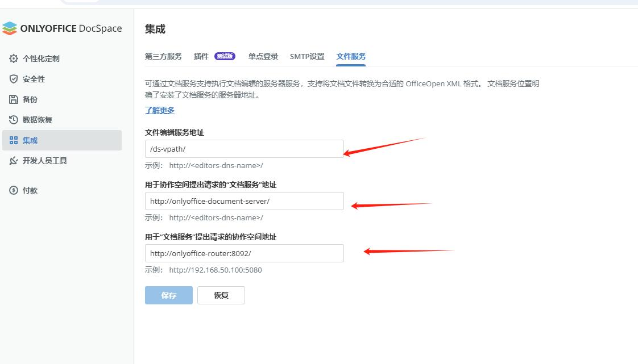This screenshot has width=638, height=364.
Task: Click the 集成 grid icon in sidebar
Action: [x=14, y=140]
